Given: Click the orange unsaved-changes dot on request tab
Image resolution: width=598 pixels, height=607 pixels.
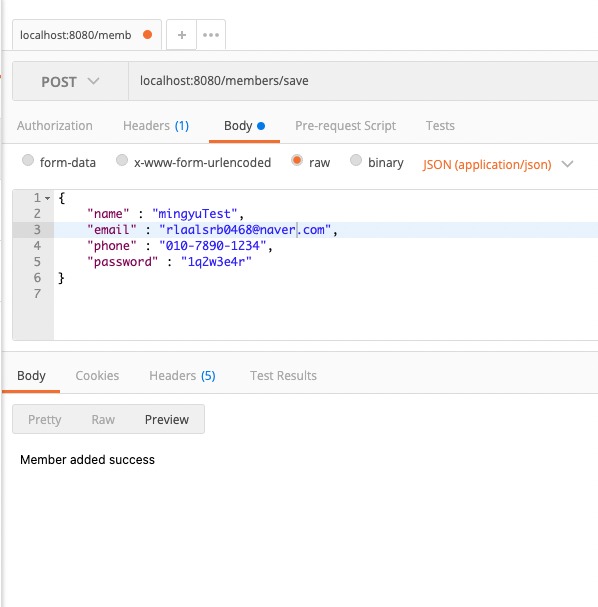Looking at the screenshot, I should (x=147, y=35).
